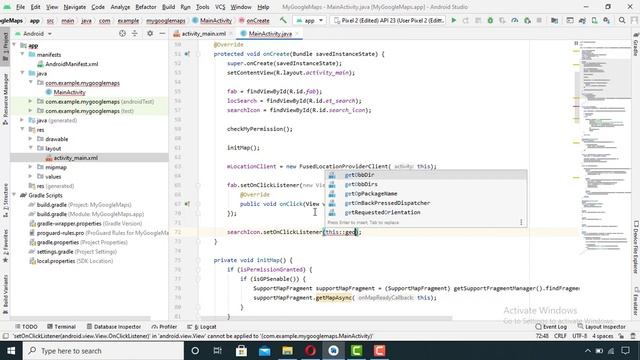The height and width of the screenshot is (360, 640).
Task: Open the Terminal tool window
Action: 61,327
